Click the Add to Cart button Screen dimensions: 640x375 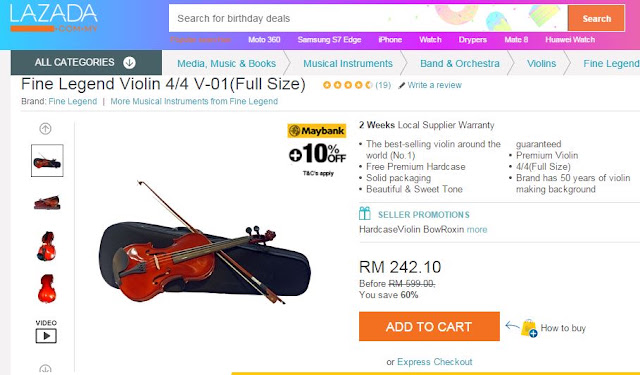coord(429,326)
